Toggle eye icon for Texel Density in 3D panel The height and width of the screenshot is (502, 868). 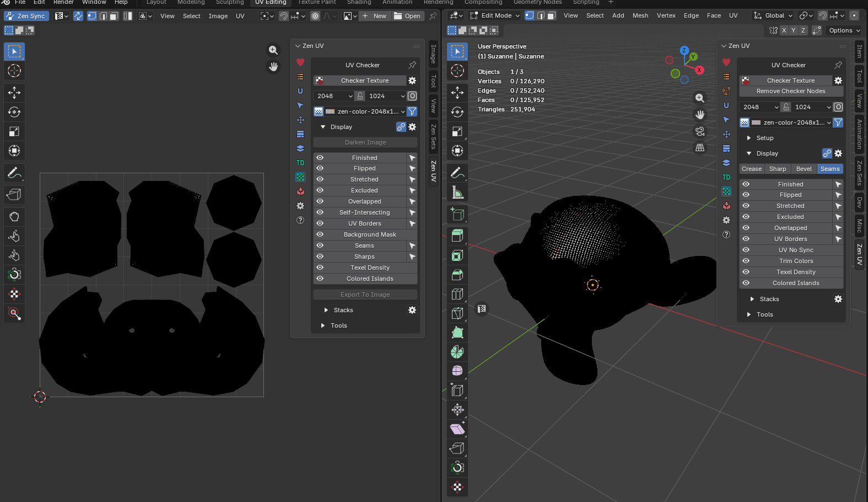tap(746, 272)
